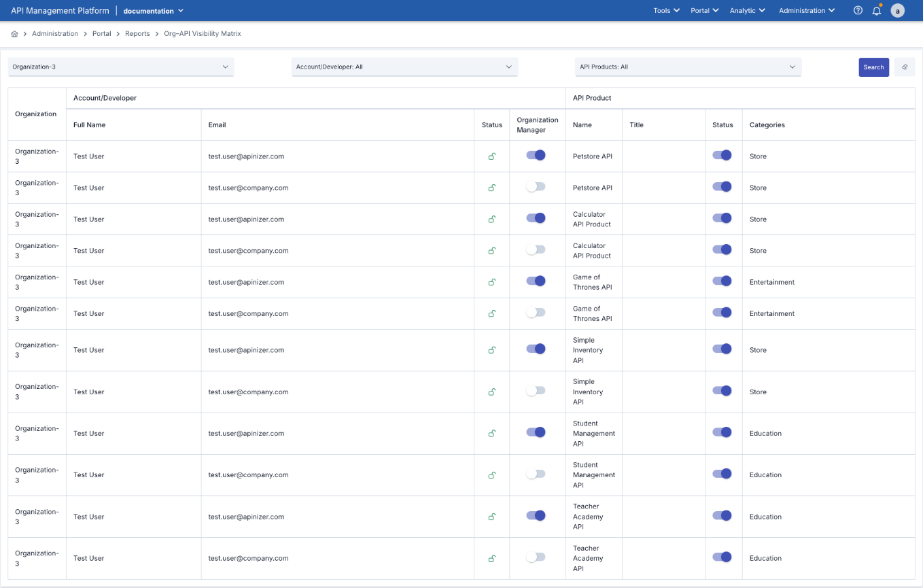This screenshot has width=923, height=588.
Task: Click the user avatar in the header
Action: coord(898,10)
